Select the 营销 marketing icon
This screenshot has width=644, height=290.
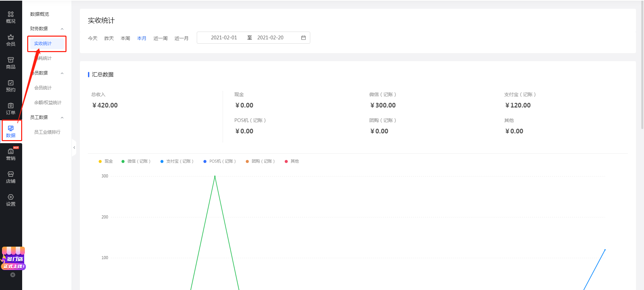[11, 154]
